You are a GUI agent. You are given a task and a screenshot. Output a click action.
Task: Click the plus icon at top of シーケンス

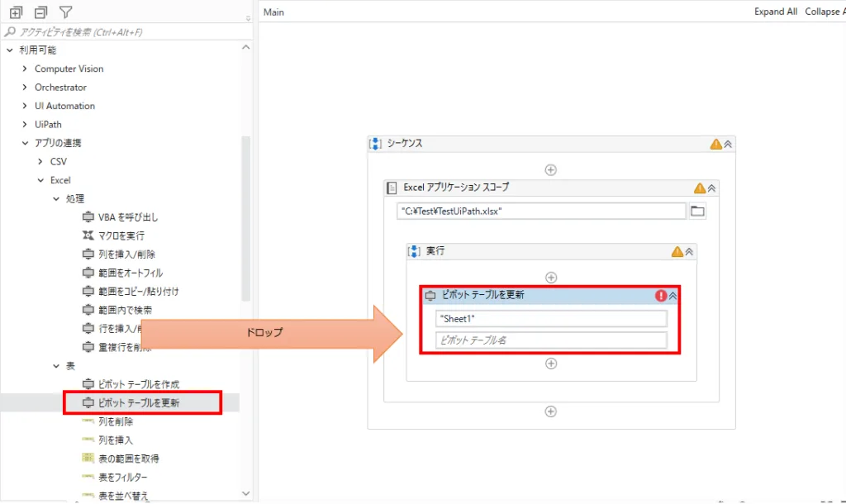551,170
